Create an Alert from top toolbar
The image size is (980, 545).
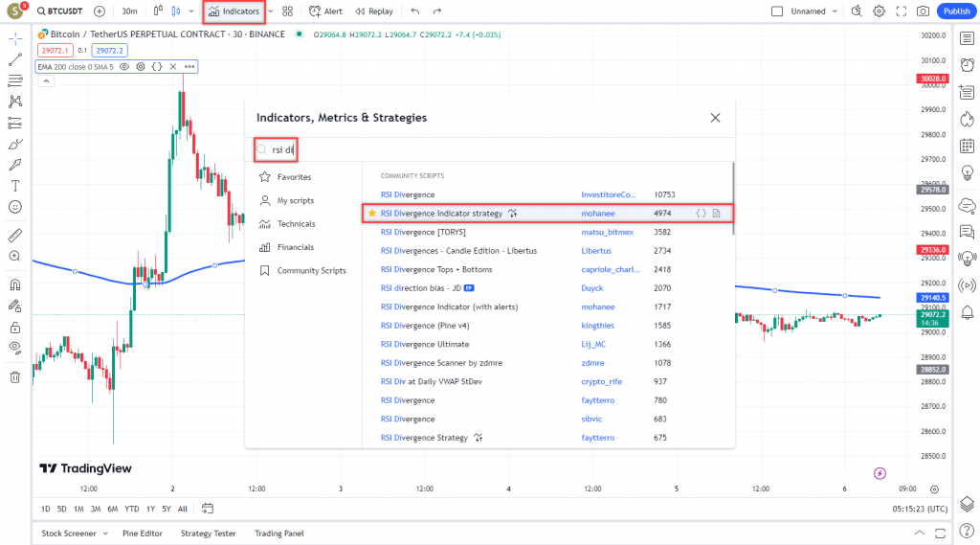[325, 11]
